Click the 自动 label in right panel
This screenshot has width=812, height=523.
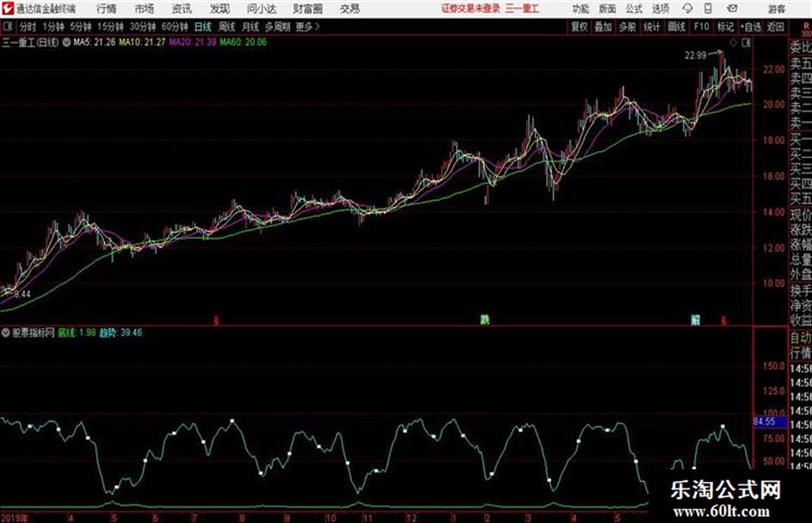(801, 338)
